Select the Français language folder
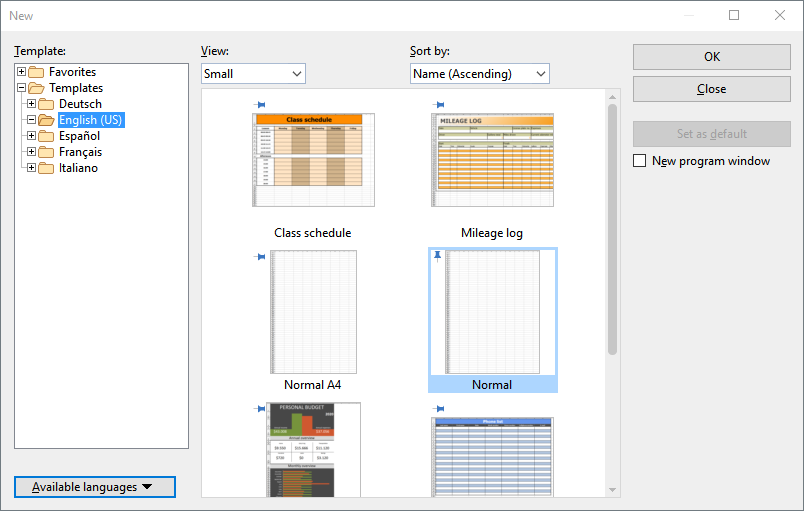The height and width of the screenshot is (511, 804). pos(81,152)
